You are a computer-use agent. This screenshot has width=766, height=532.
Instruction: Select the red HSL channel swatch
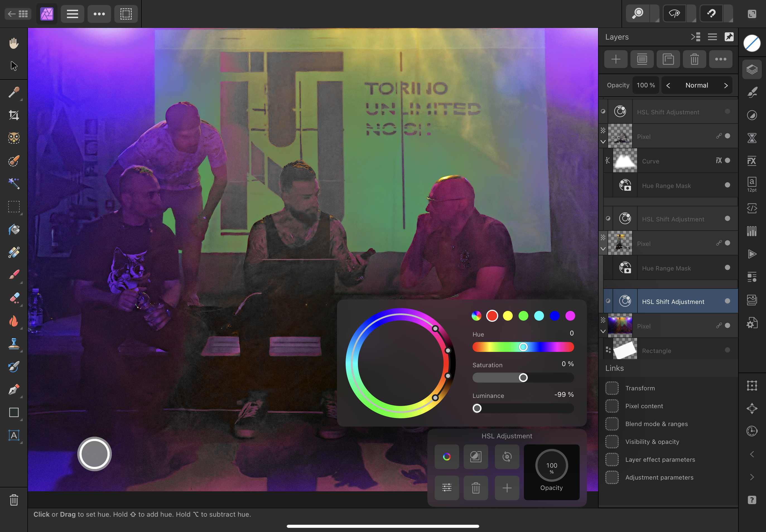point(492,316)
